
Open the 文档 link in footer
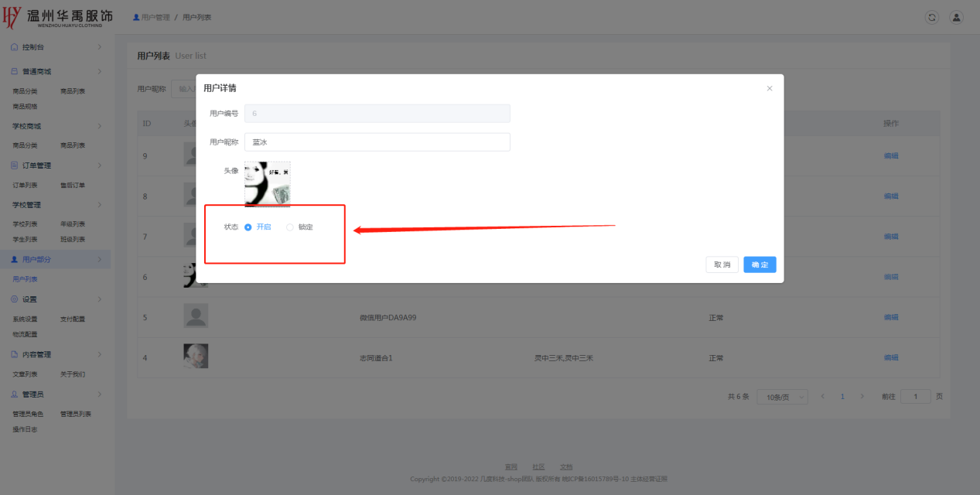pyautogui.click(x=566, y=467)
